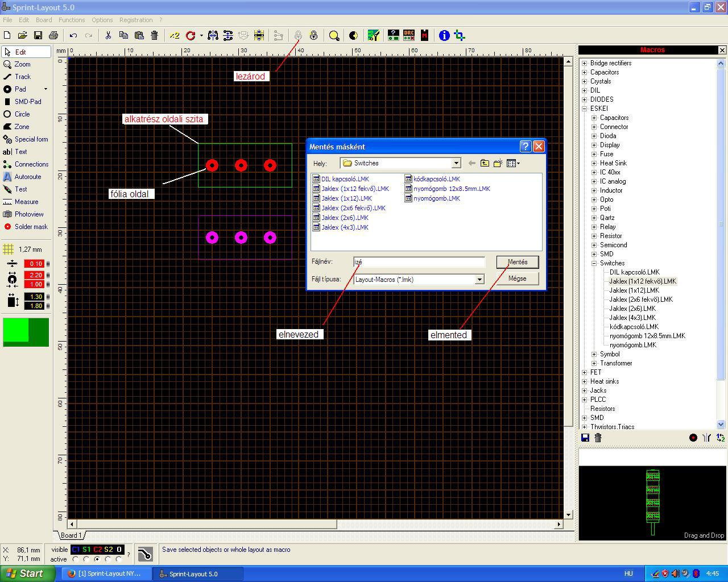
Task: Go up one folder level in the save dialog
Action: coord(485,163)
